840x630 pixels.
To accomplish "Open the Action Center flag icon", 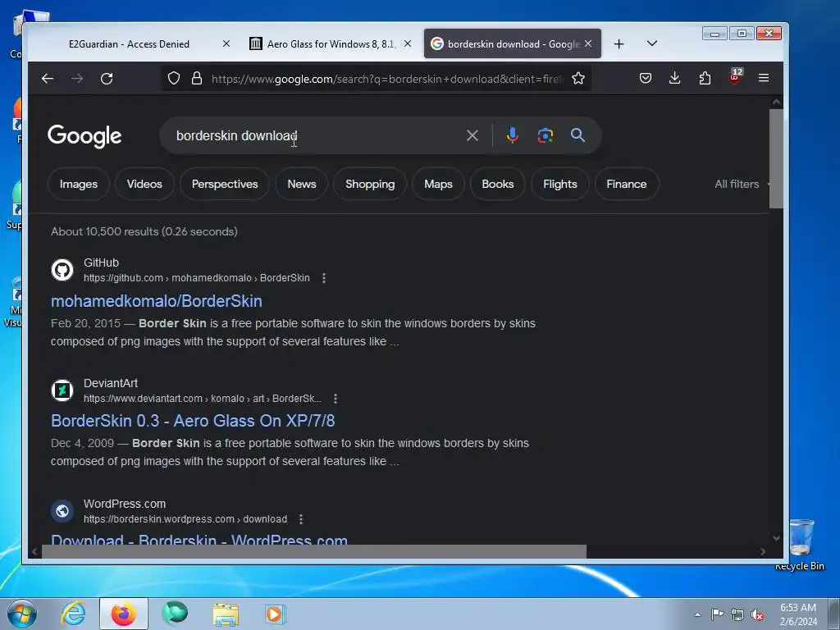I will 717,614.
